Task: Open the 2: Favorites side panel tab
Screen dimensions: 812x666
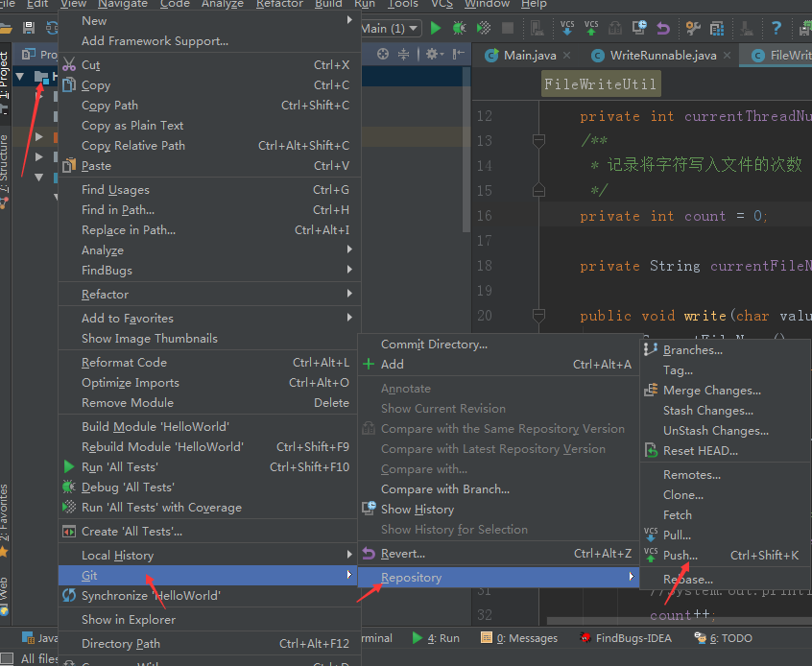Action: (x=5, y=520)
